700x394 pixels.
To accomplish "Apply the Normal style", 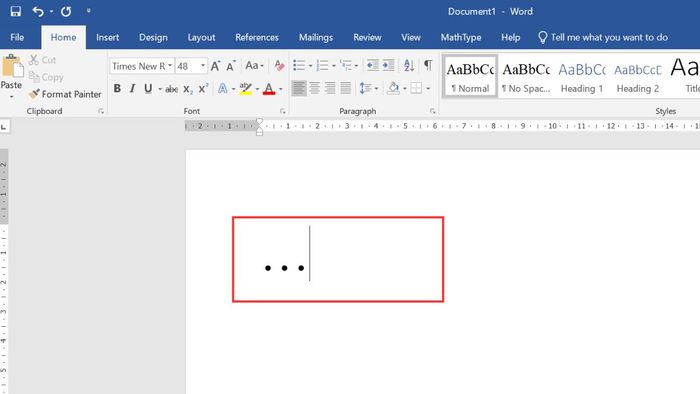I will 470,76.
